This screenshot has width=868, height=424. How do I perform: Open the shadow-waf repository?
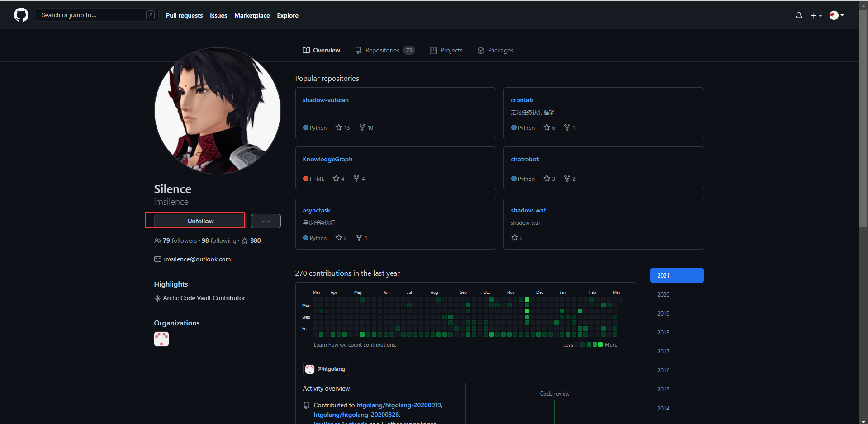point(528,210)
